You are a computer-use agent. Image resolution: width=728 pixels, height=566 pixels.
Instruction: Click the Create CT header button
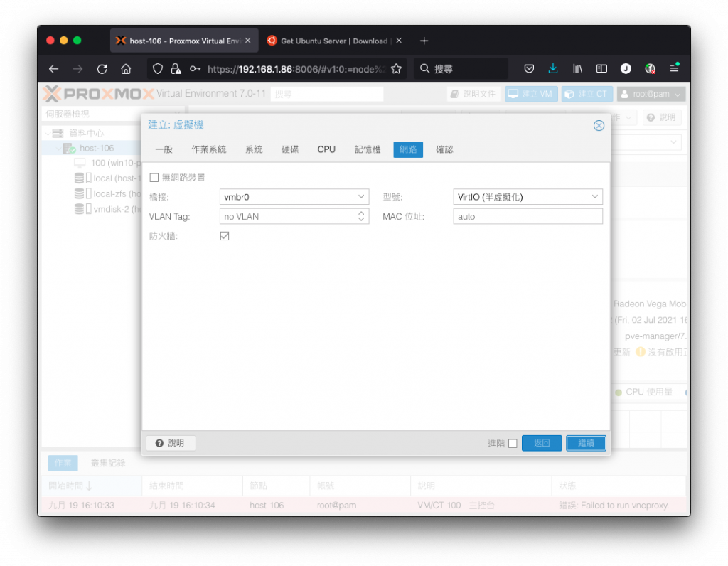587,94
